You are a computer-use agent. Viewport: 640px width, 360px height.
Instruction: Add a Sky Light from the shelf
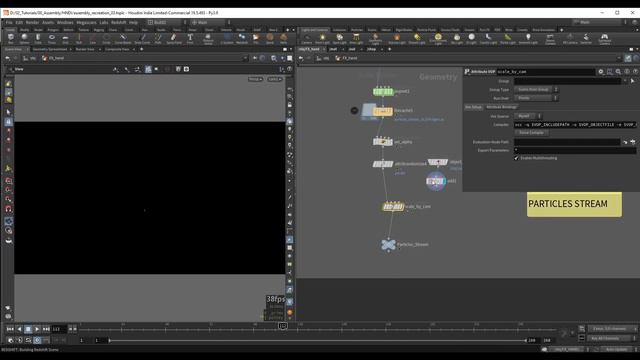click(457, 39)
